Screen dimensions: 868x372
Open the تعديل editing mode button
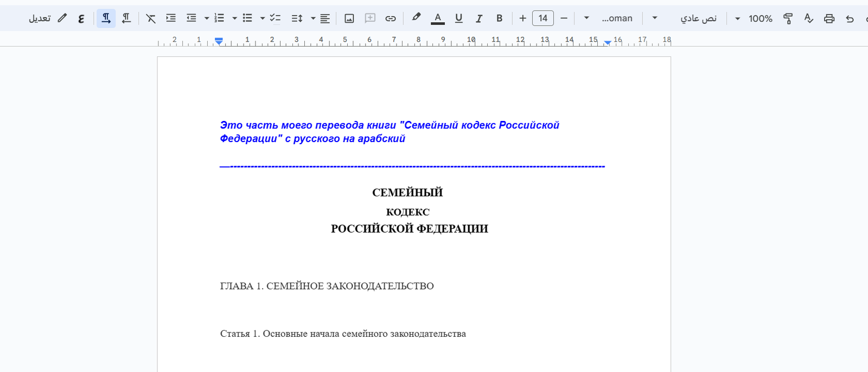tap(48, 18)
